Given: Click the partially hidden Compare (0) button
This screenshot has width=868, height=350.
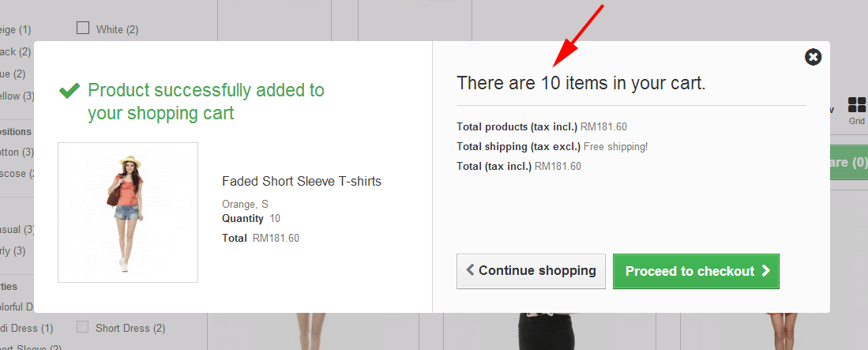Looking at the screenshot, I should click(848, 162).
